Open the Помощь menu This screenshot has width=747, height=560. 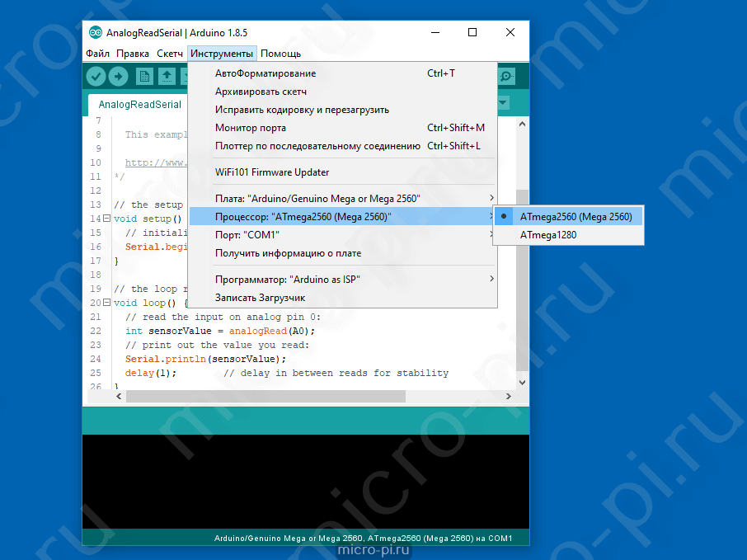280,54
